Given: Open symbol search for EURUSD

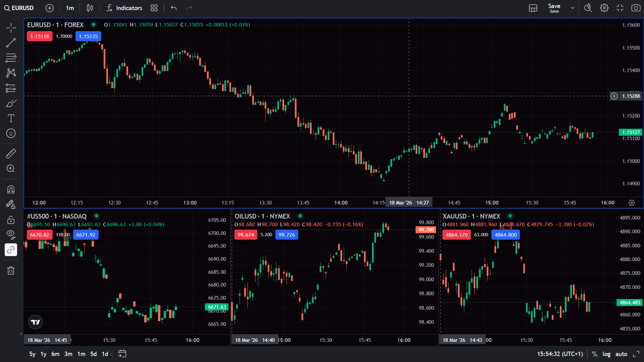Looking at the screenshot, I should click(19, 8).
